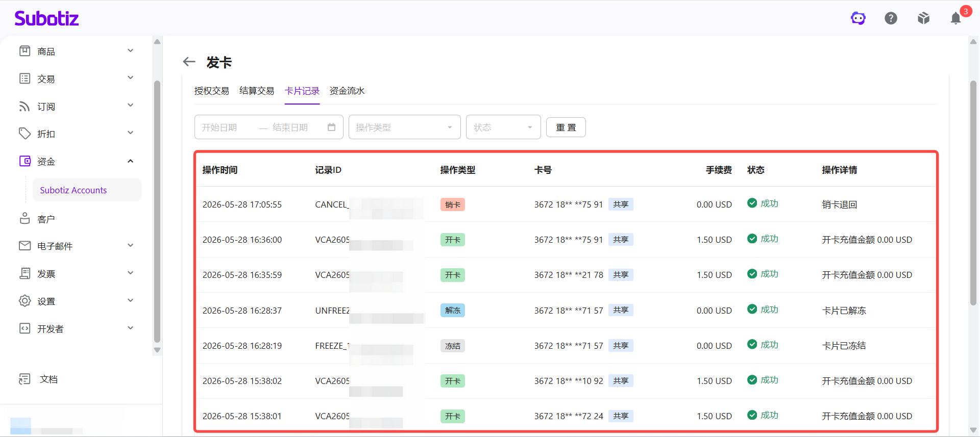Click timestamp 2026-05-28 17:05:55

point(242,204)
